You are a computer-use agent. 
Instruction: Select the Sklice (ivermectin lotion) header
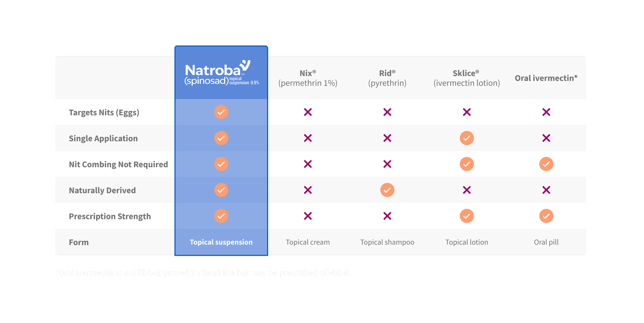click(x=466, y=78)
